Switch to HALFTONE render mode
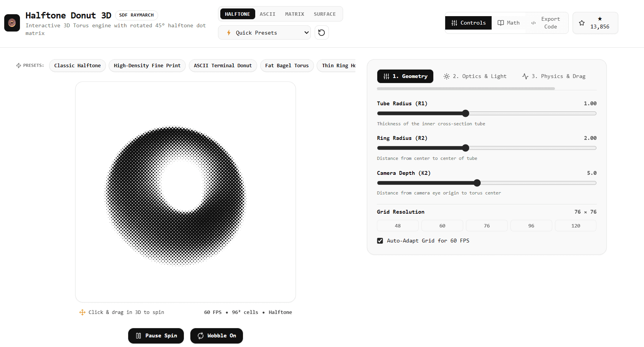Image resolution: width=644 pixels, height=347 pixels. [238, 14]
